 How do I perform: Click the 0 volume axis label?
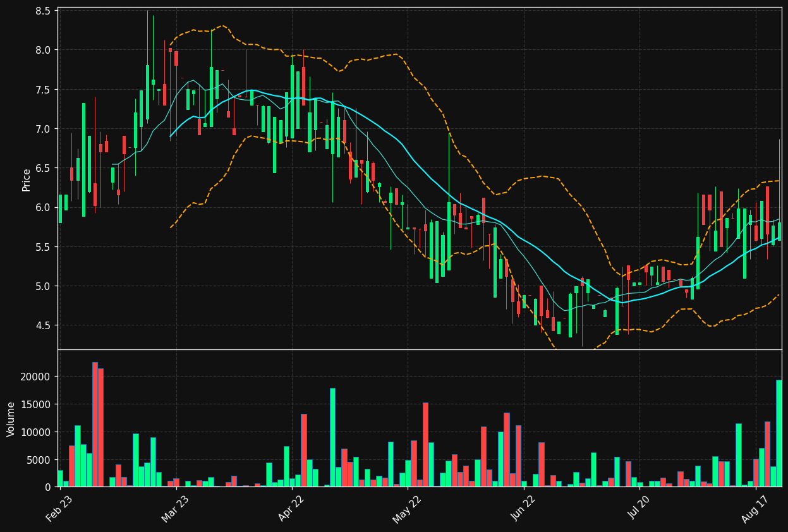point(49,487)
